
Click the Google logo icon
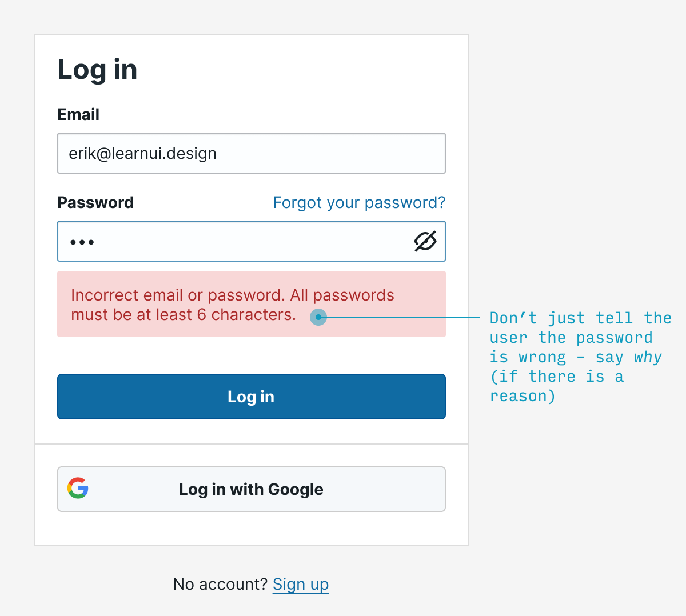coord(78,488)
